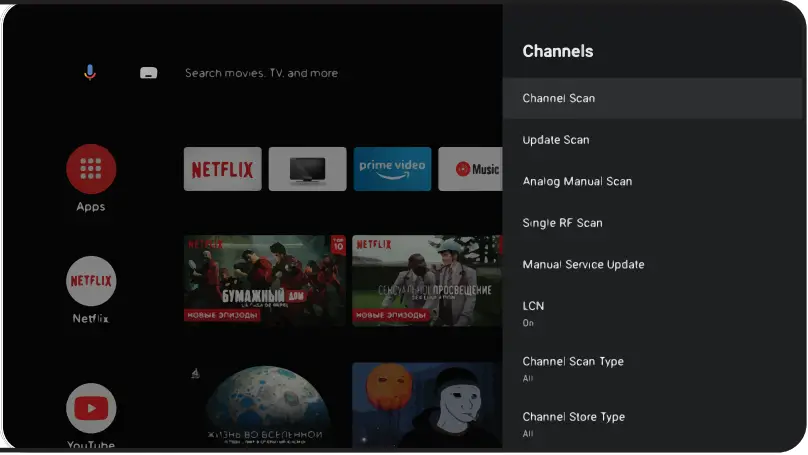Choose Update Scan option

(653, 140)
